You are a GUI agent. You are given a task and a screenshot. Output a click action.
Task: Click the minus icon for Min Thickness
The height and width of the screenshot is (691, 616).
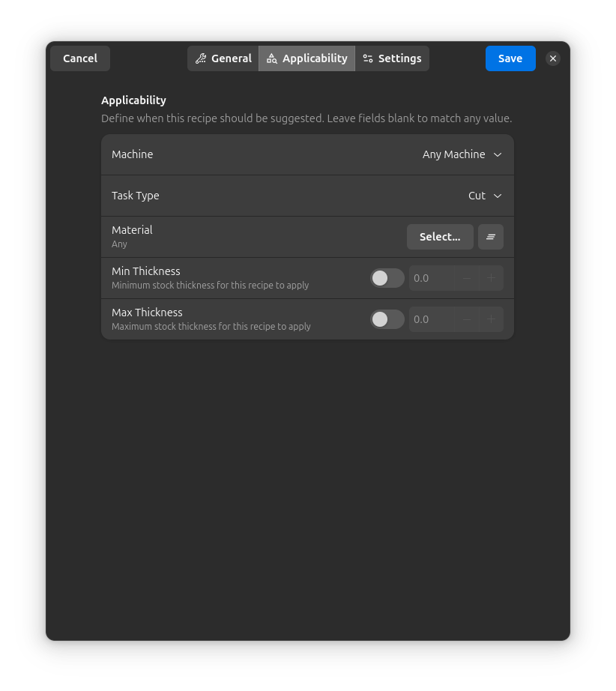point(466,278)
